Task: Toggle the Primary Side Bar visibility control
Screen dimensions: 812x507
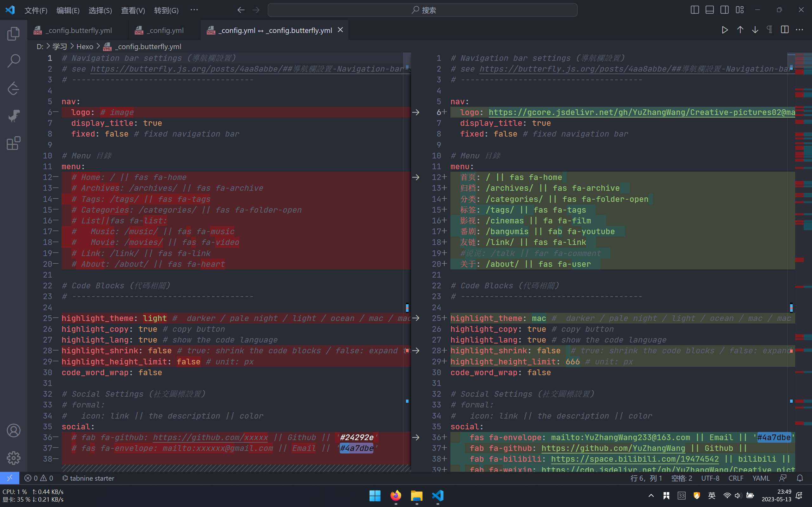Action: (695, 10)
